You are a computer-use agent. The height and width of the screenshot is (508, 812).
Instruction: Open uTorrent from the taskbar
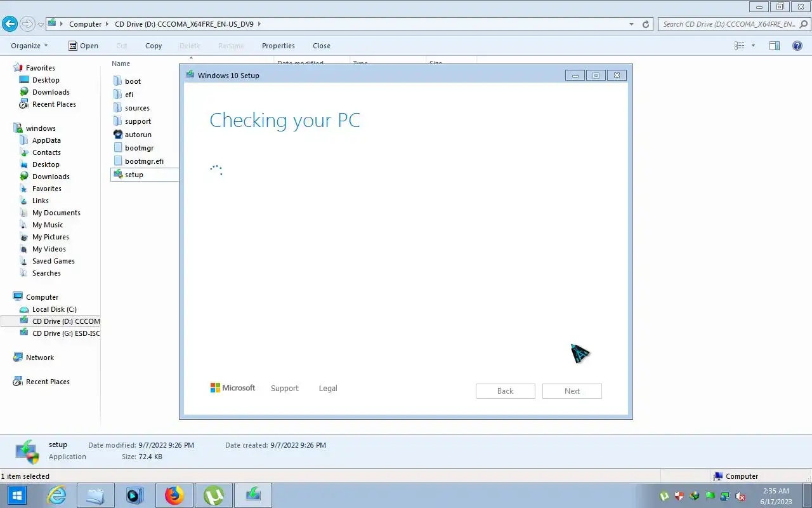[x=213, y=495]
